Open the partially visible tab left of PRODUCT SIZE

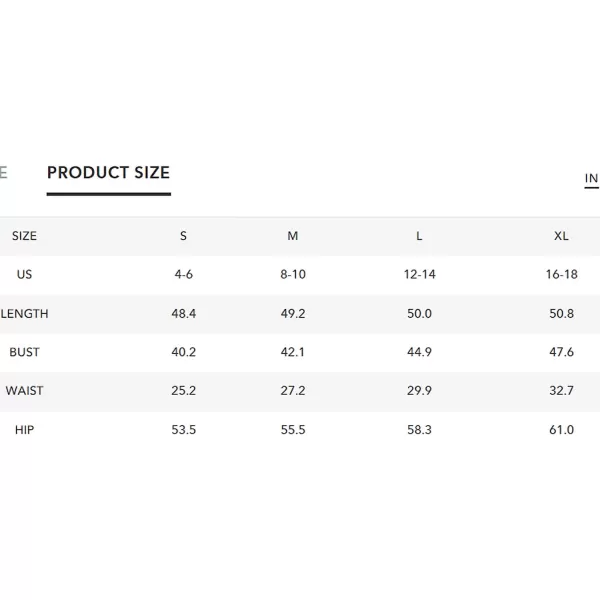(3, 173)
